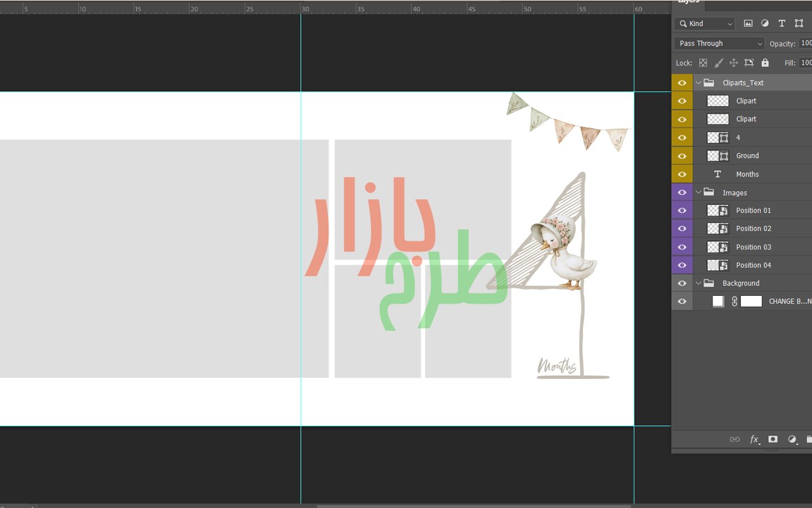Viewport: 812px width, 508px height.
Task: Click the color fill swatch of CHANGE B...N layer
Action: 718,302
